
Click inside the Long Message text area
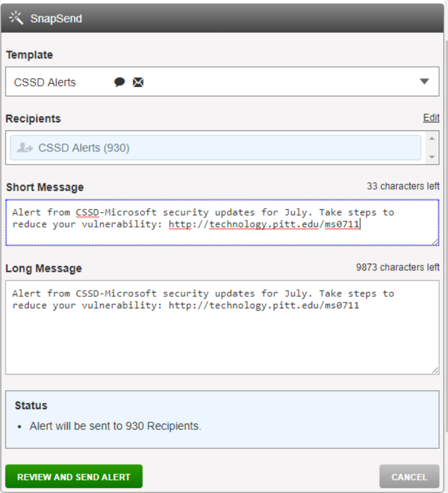[222, 327]
